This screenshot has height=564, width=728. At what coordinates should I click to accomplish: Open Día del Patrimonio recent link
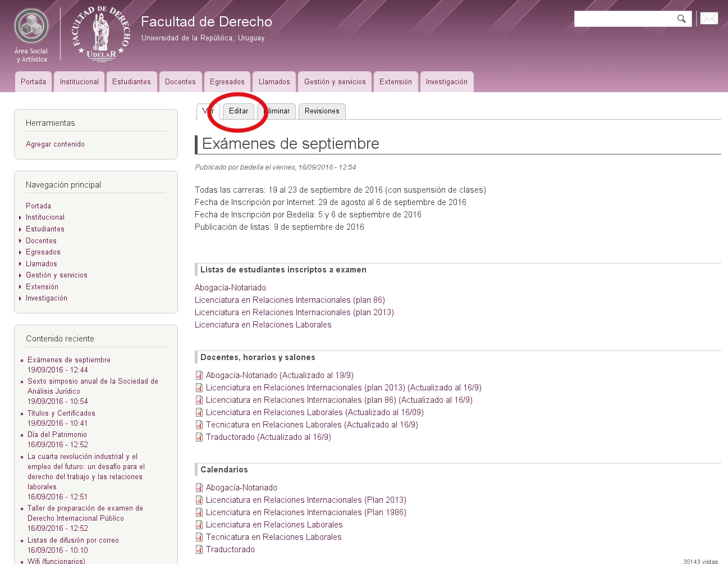[57, 435]
